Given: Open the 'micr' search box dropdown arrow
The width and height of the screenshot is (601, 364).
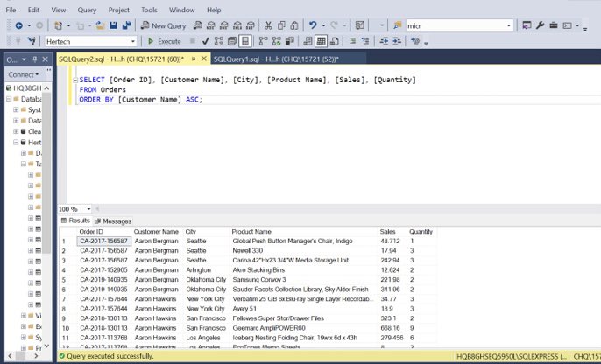Looking at the screenshot, I should pos(509,25).
